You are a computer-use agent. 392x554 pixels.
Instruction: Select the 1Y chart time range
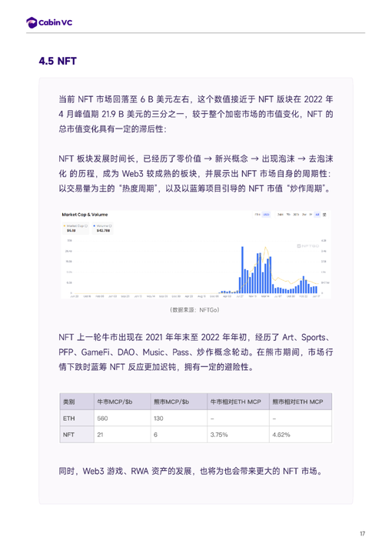pos(311,215)
